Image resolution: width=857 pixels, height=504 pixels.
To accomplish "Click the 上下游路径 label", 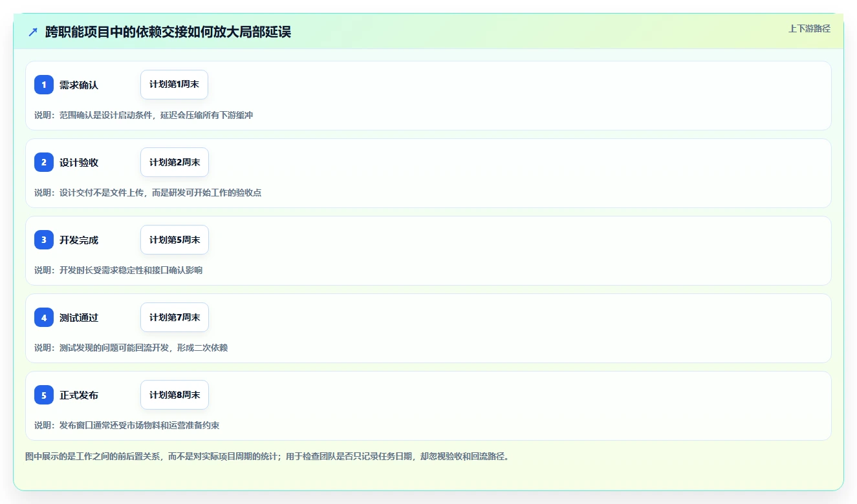I will [x=809, y=28].
